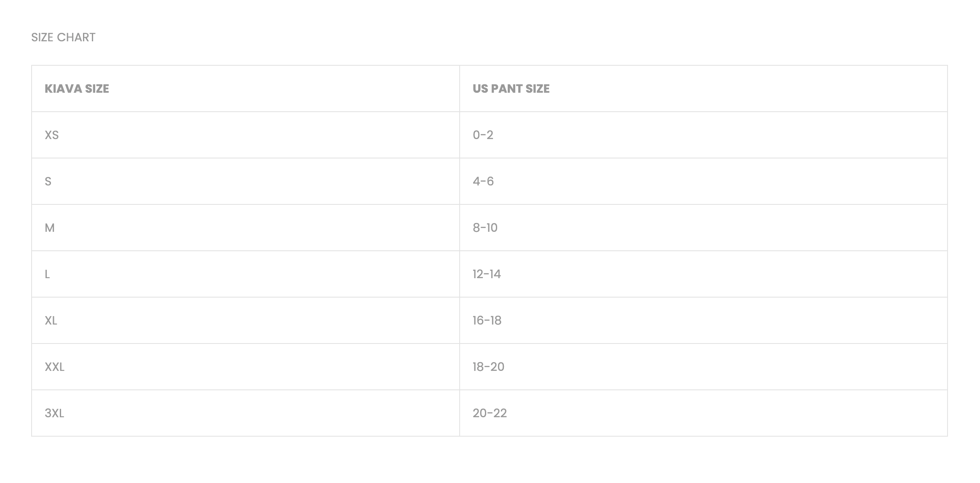
Task: Select the 20-22 pant size value
Action: click(x=490, y=413)
